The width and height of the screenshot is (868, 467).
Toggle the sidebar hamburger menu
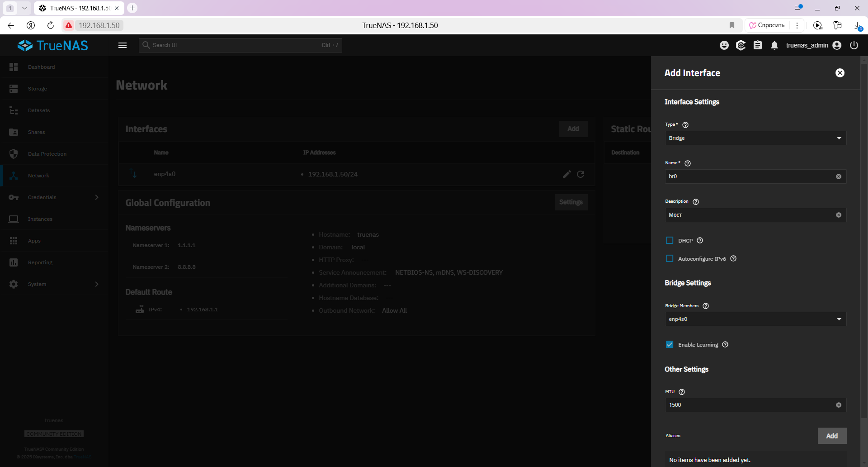[123, 45]
